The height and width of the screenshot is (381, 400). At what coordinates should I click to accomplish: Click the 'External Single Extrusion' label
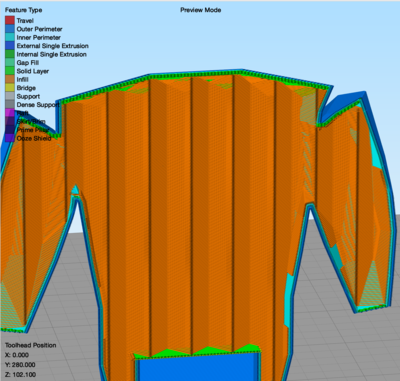pyautogui.click(x=52, y=46)
